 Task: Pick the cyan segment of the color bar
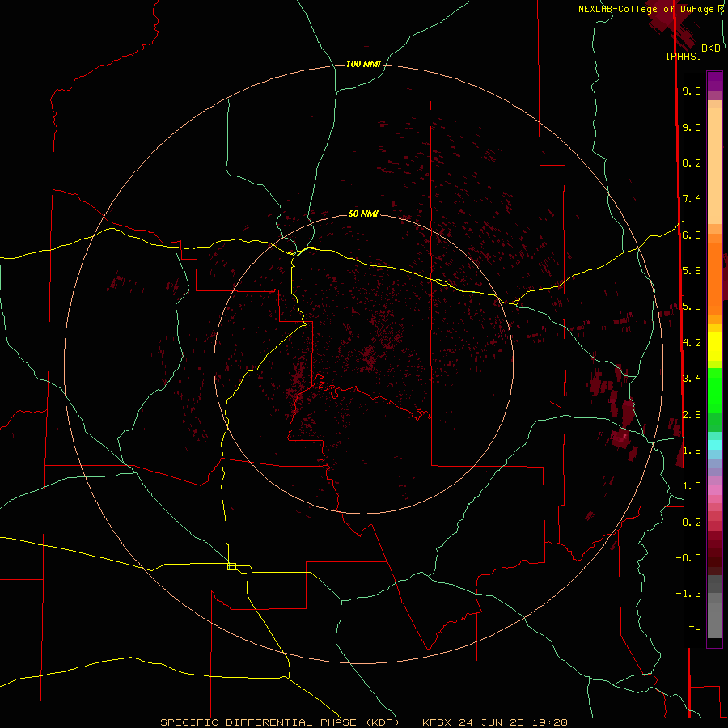714,445
